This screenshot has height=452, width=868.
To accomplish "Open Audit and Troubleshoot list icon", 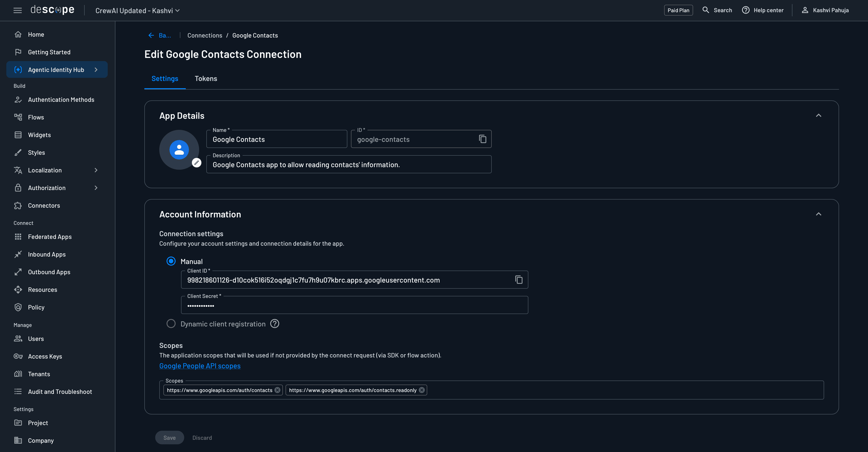I will click(18, 391).
